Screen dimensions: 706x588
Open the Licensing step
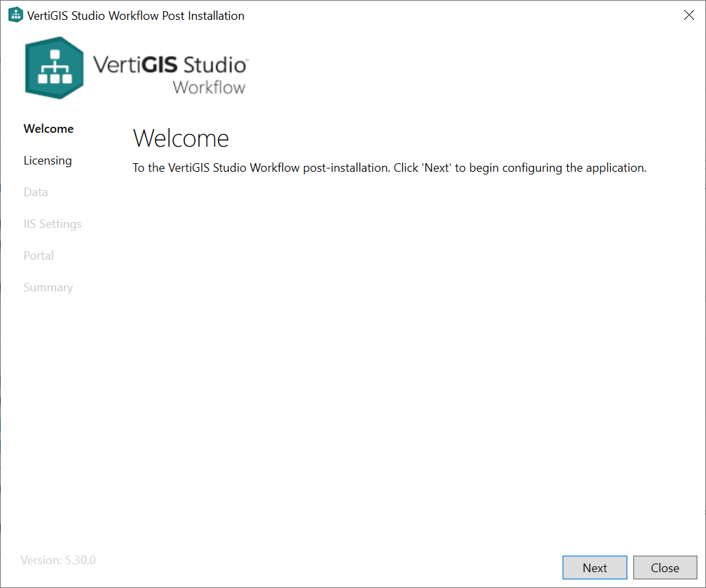pyautogui.click(x=48, y=161)
